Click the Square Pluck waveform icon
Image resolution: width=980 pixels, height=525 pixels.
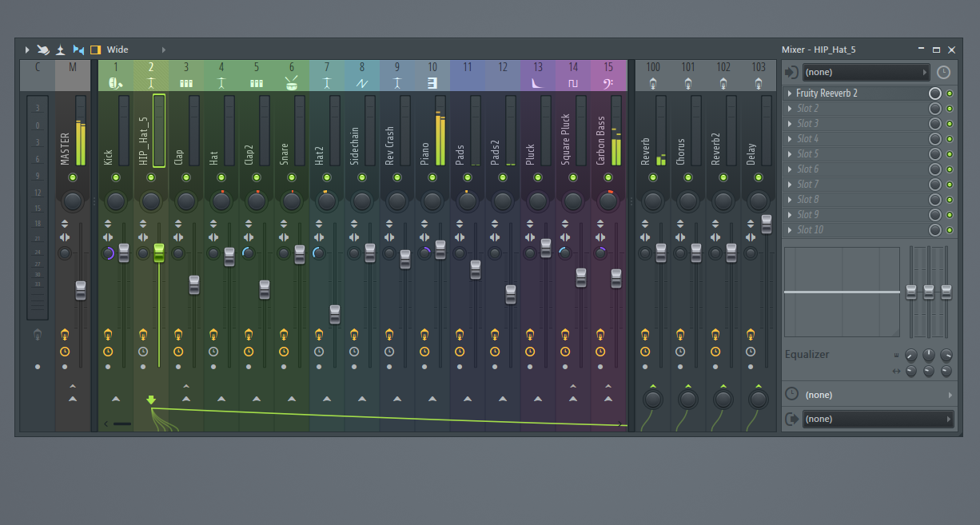pyautogui.click(x=573, y=83)
